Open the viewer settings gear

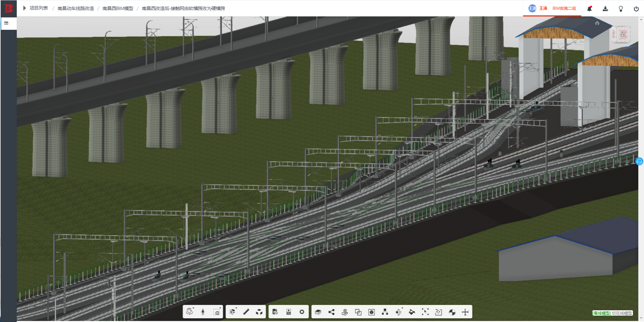coord(302,312)
